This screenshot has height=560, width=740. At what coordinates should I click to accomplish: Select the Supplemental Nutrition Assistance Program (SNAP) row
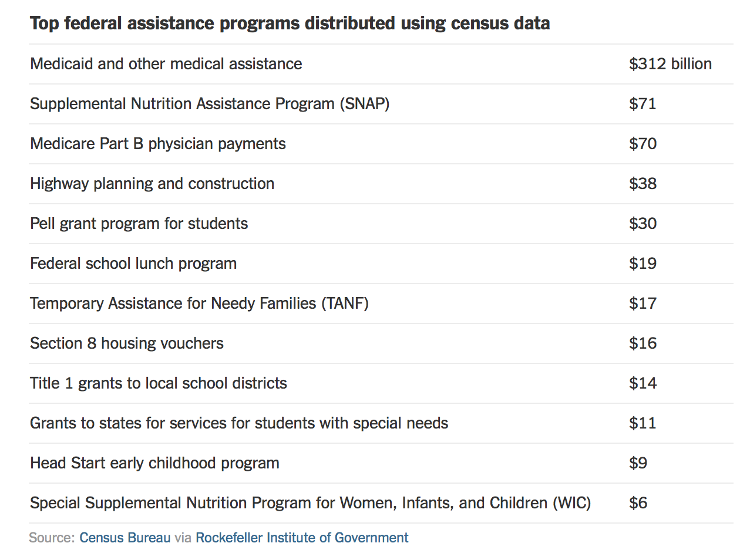pos(210,104)
